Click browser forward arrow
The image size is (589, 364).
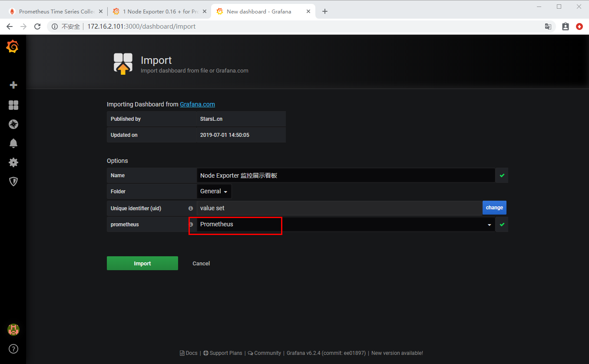pyautogui.click(x=23, y=26)
